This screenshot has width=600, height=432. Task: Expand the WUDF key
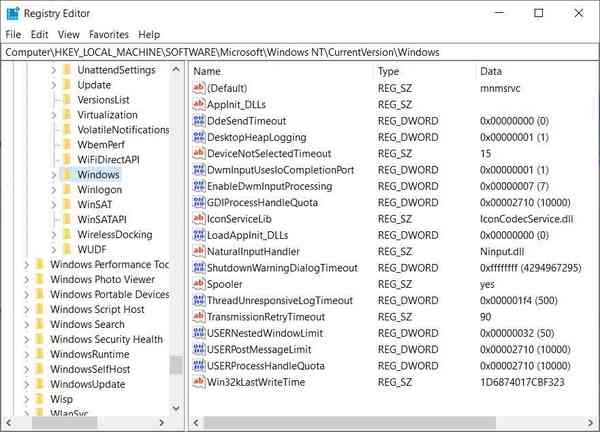54,249
